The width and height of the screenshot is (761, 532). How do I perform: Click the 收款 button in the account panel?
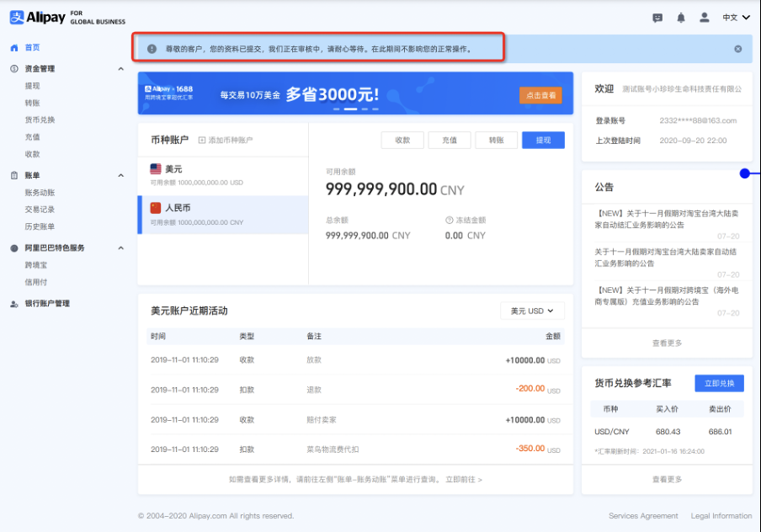[402, 141]
